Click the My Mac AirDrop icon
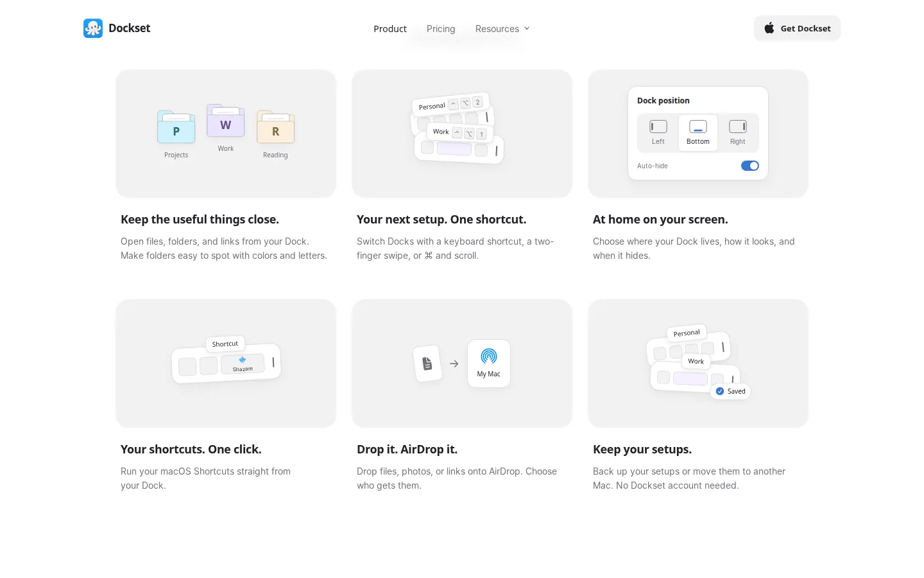The height and width of the screenshot is (578, 924). (489, 363)
